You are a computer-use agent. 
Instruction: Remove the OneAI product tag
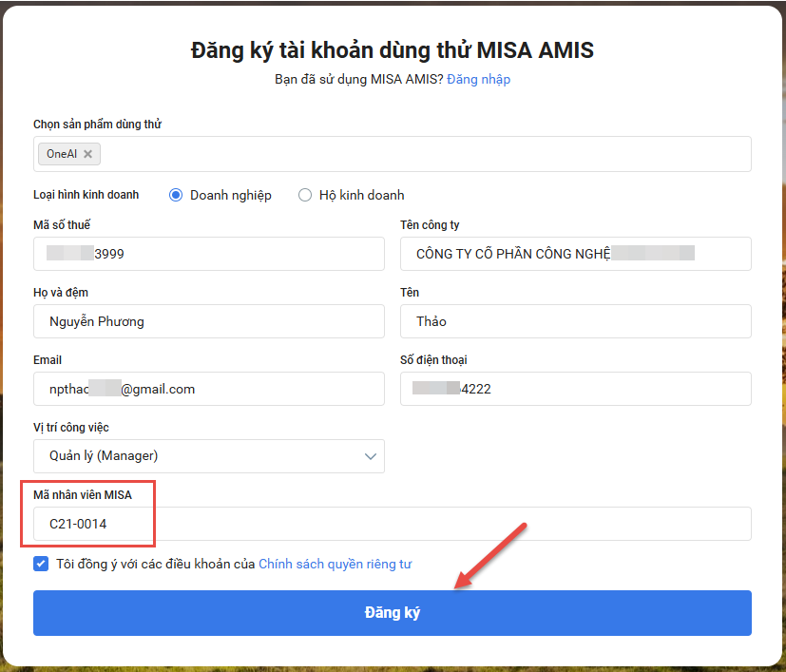(87, 154)
